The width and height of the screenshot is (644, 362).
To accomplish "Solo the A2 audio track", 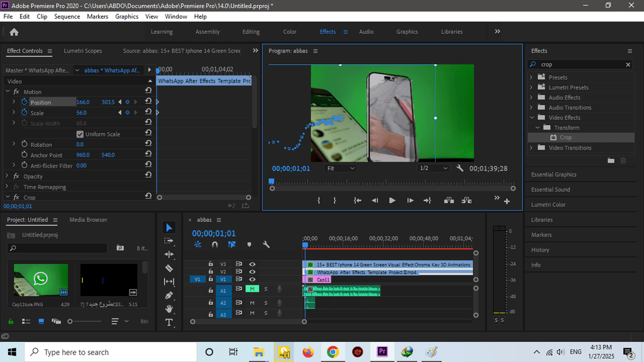I will pyautogui.click(x=266, y=302).
